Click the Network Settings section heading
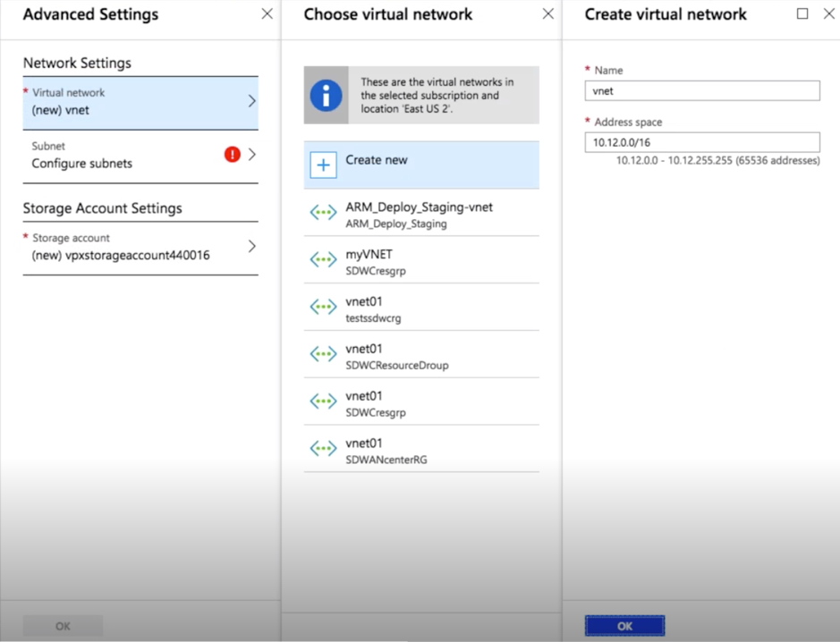Viewport: 840px width, 642px height. pos(77,63)
